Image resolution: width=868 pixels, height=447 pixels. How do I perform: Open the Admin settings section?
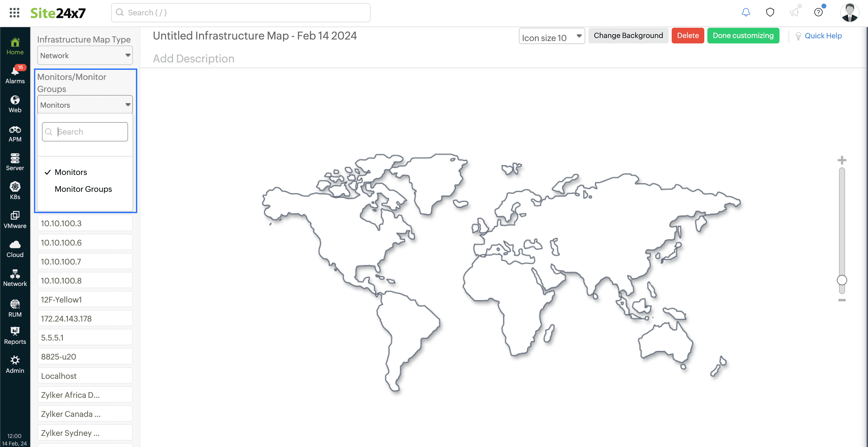coord(15,364)
